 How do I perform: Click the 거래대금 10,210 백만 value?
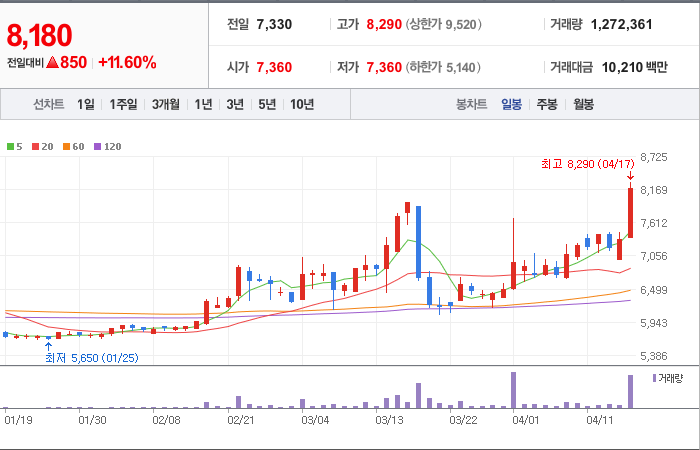click(x=635, y=67)
